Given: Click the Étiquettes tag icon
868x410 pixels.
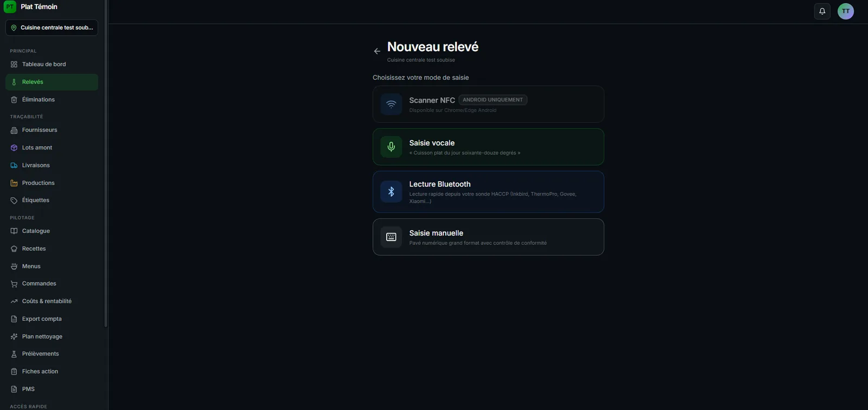Looking at the screenshot, I should point(14,200).
